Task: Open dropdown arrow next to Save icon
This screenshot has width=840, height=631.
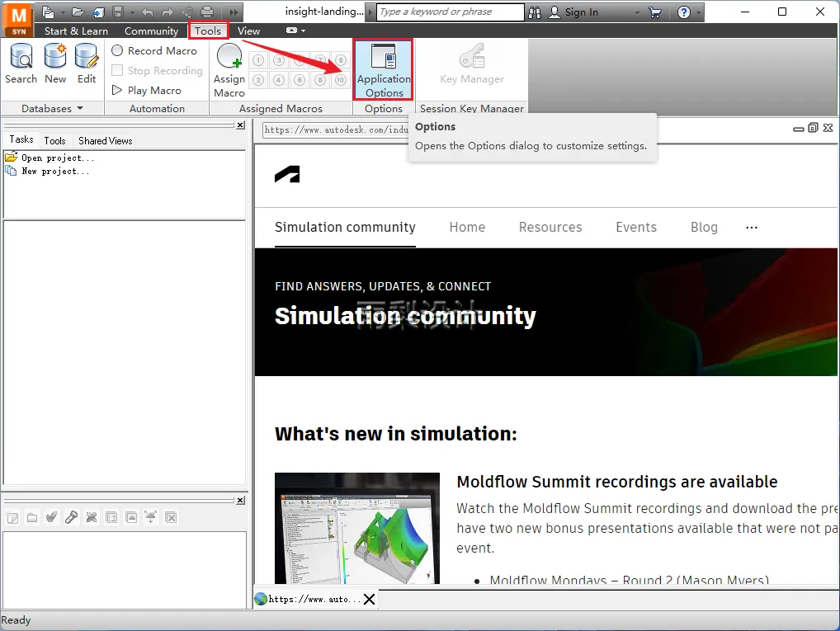Action: point(132,12)
